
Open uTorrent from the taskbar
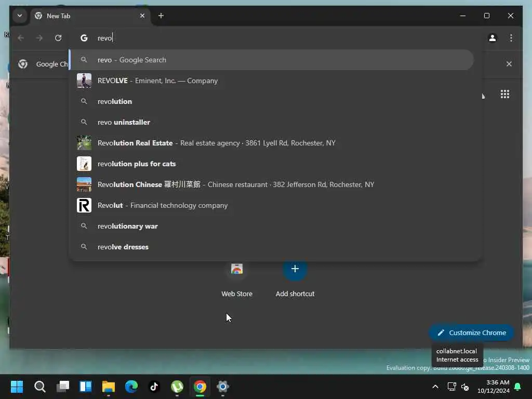(x=177, y=387)
